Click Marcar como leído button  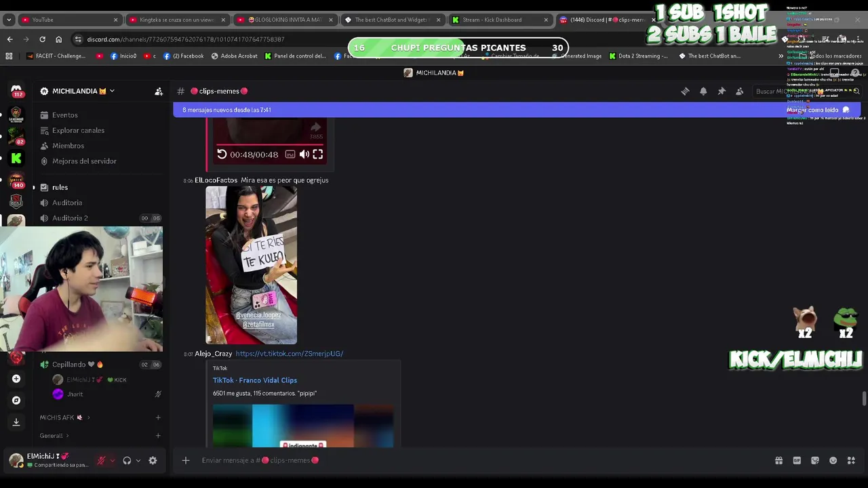(x=818, y=110)
